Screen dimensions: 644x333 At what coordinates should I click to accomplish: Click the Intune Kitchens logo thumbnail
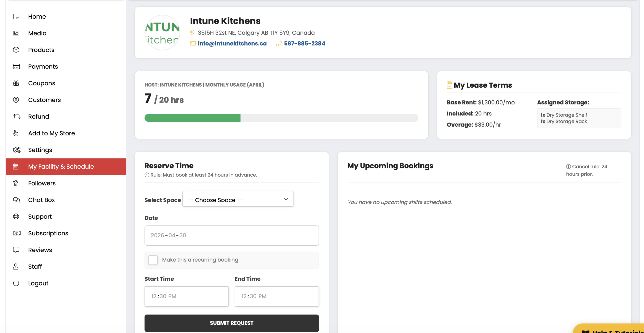coord(162,33)
